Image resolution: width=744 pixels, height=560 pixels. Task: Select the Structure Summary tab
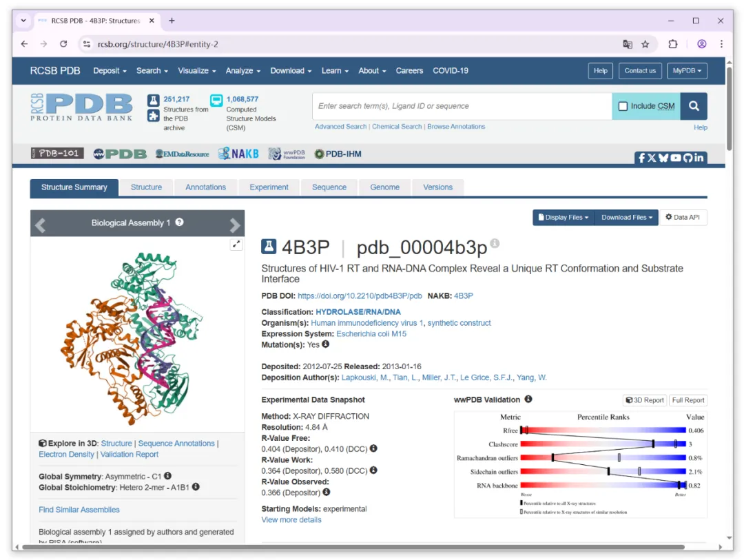point(74,187)
